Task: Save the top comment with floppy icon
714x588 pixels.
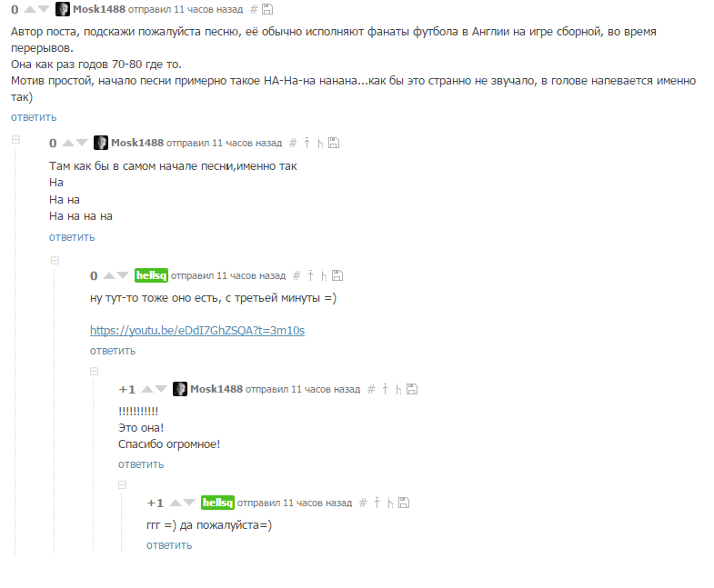Action: tap(267, 9)
